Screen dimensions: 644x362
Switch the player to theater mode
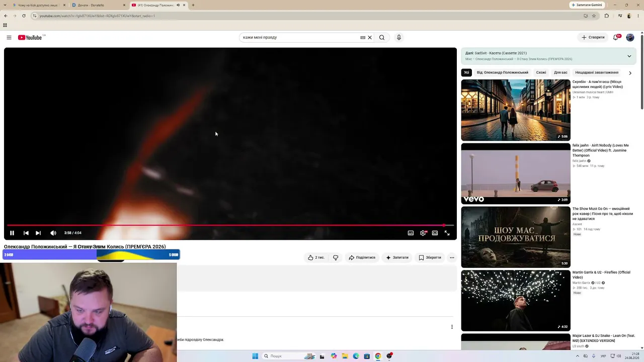[435, 233]
